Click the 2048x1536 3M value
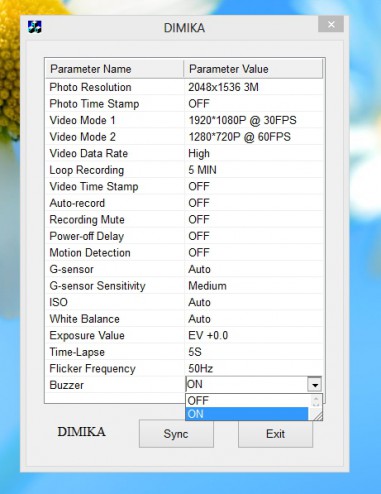Screen dimensions: 381x494 pyautogui.click(x=223, y=87)
